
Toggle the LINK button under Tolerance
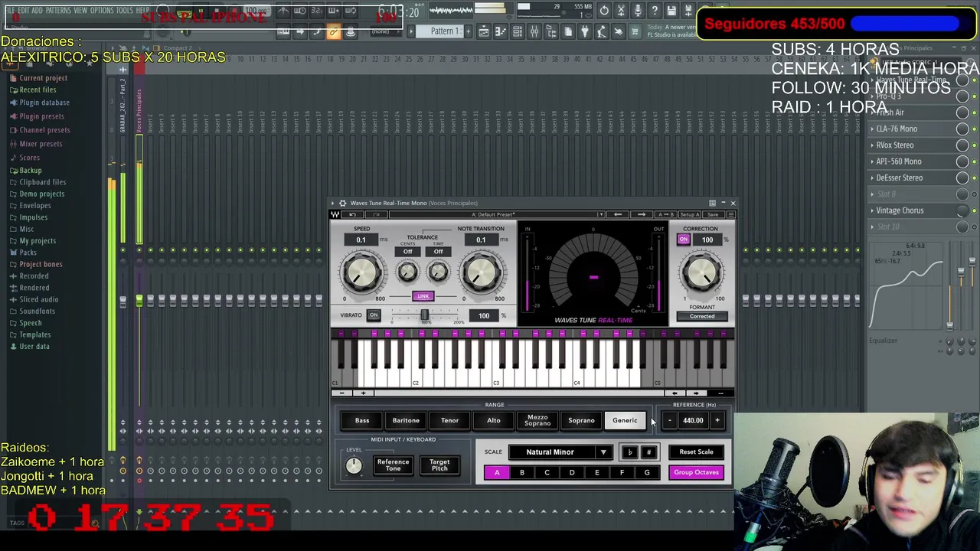point(423,296)
